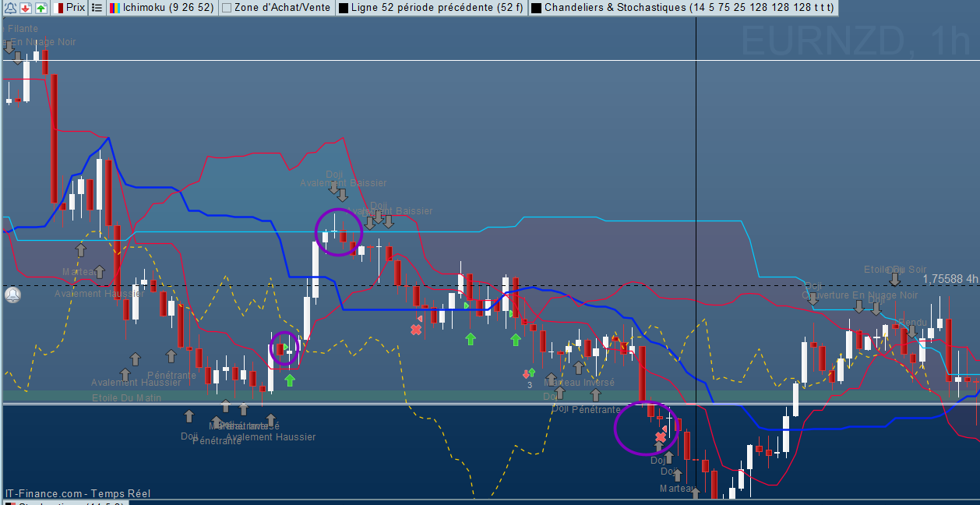Click the black color swatch beside Ligne 52
The image size is (980, 505).
point(344,8)
